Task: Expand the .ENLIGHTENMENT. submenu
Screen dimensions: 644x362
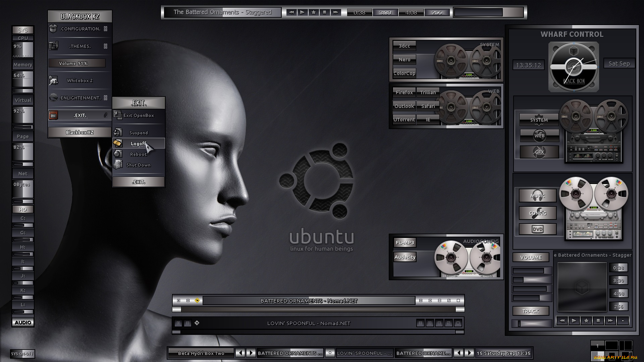Action: [80, 98]
